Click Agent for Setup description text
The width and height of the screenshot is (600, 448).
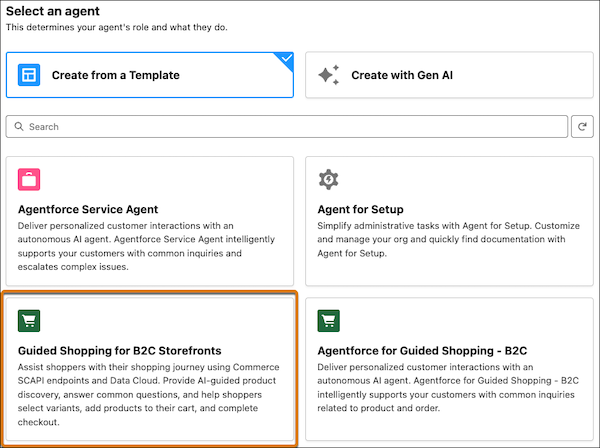tap(448, 239)
